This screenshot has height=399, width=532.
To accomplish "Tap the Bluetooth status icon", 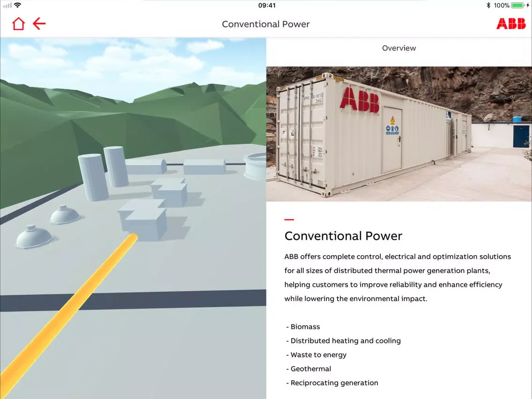I will click(x=488, y=6).
